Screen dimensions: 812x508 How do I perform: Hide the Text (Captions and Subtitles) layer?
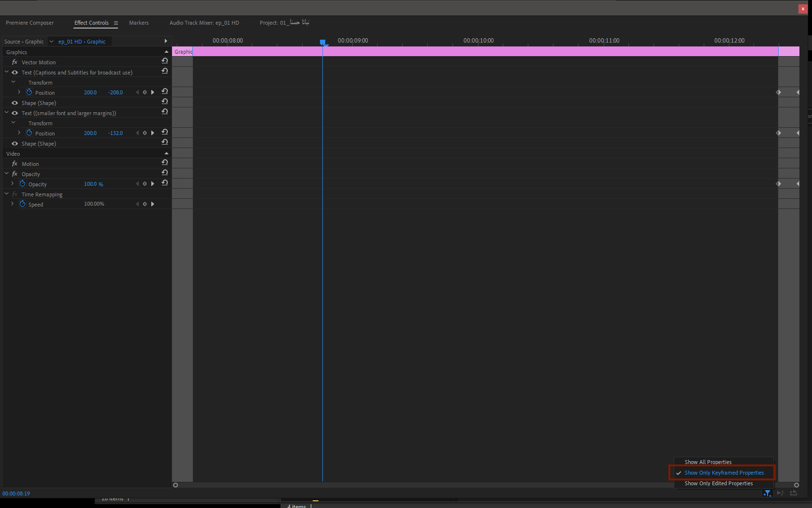pyautogui.click(x=14, y=72)
